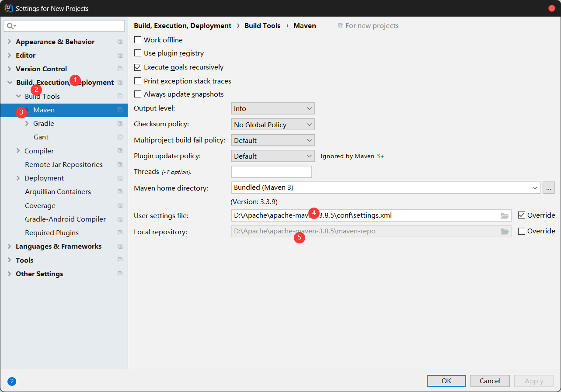Open Multiproject build fail policy dropdown
Image resolution: width=561 pixels, height=392 pixels.
click(272, 140)
